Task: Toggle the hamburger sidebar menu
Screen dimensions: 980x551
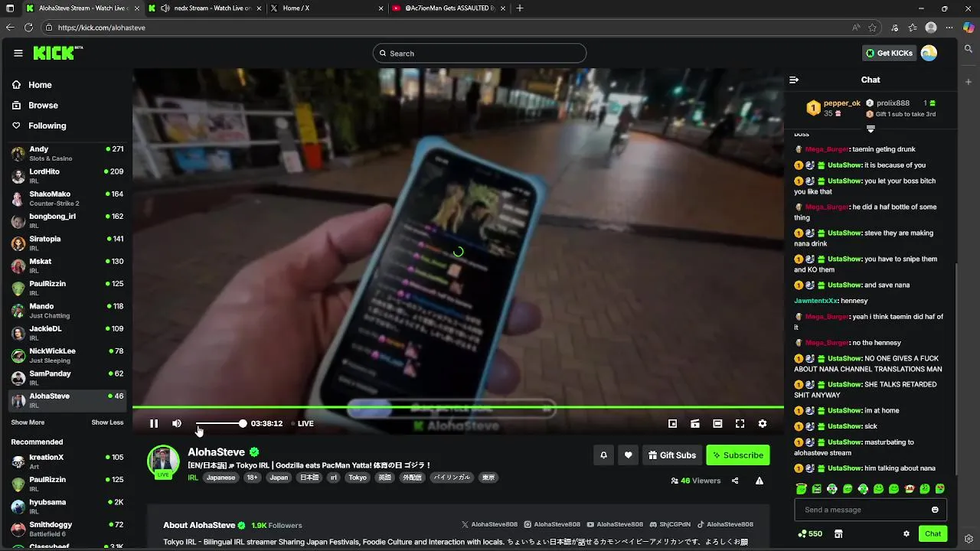Action: coord(18,53)
